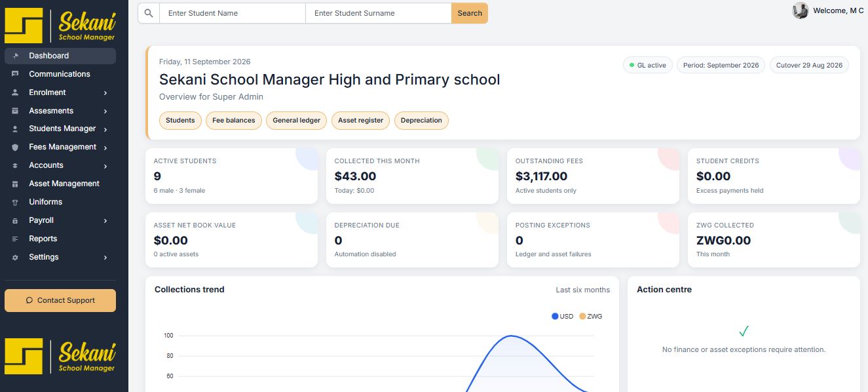Image resolution: width=868 pixels, height=392 pixels.
Task: Click the Assesments sidebar icon
Action: 15,111
